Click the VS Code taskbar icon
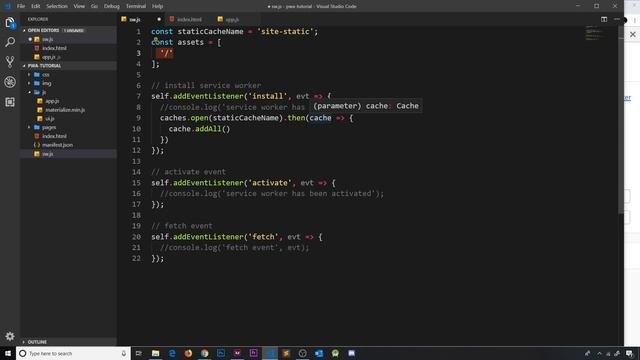Image resolution: width=640 pixels, height=360 pixels. [x=270, y=353]
